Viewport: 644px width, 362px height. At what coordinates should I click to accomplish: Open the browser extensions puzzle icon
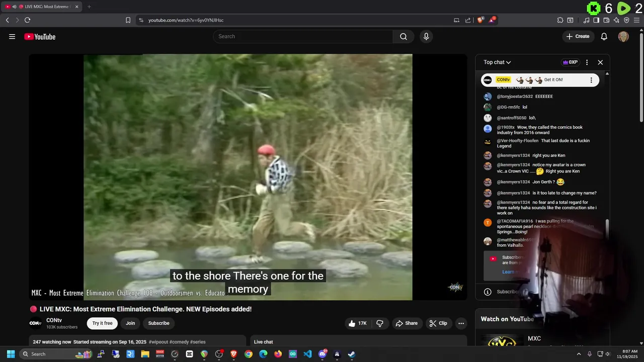(x=560, y=20)
